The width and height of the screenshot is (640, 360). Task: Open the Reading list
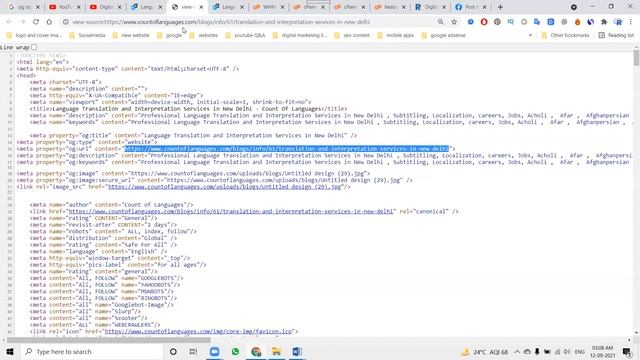point(616,36)
